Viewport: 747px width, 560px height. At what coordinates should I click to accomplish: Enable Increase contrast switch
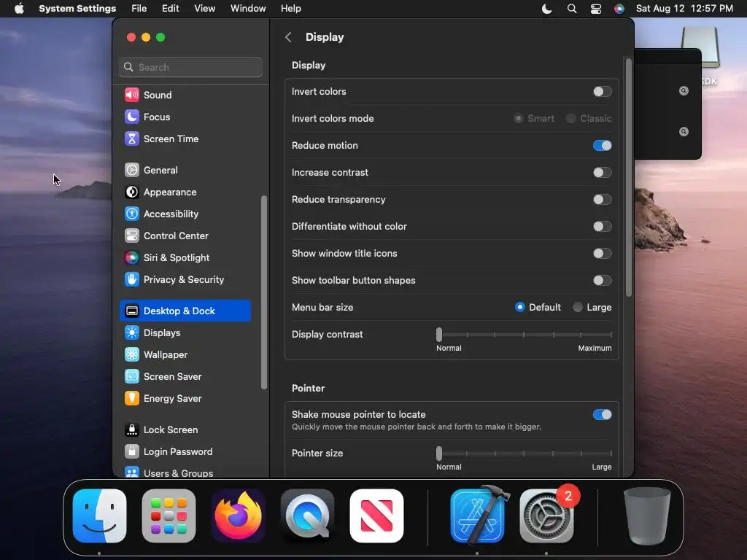(602, 172)
